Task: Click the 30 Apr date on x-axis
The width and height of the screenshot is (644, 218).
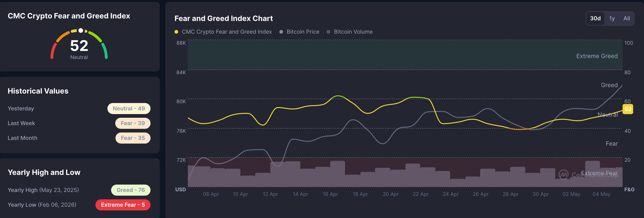Action: pyautogui.click(x=541, y=194)
